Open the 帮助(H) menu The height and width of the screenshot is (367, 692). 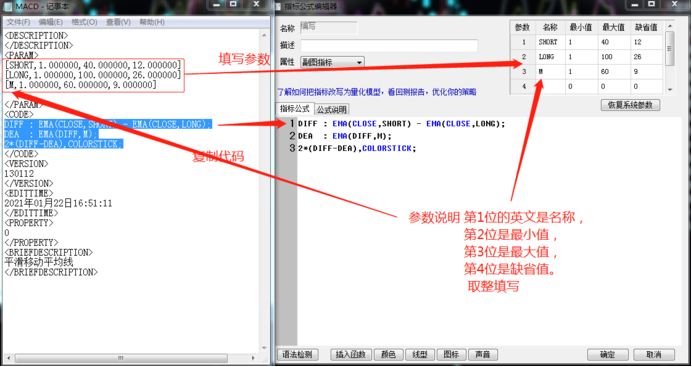tap(152, 22)
